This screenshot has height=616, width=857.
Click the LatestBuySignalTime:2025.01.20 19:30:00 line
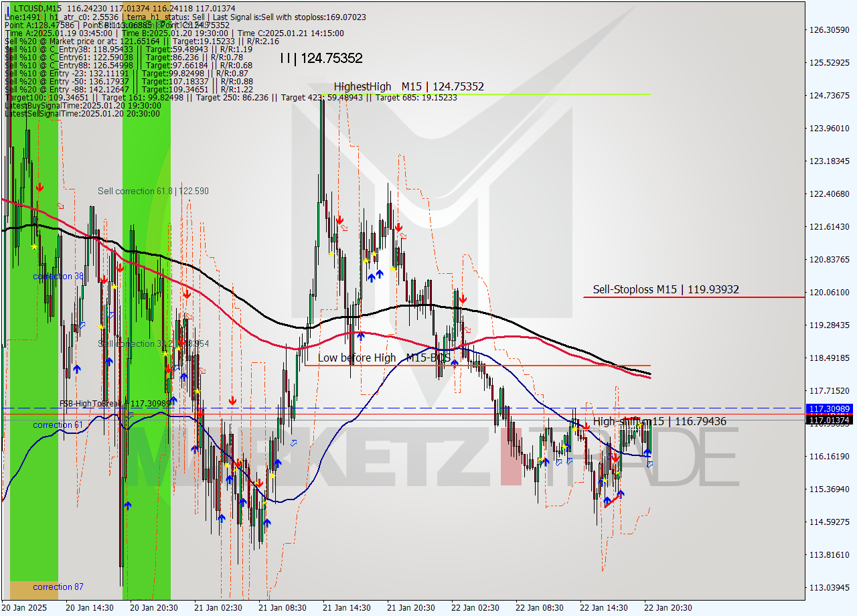[82, 105]
